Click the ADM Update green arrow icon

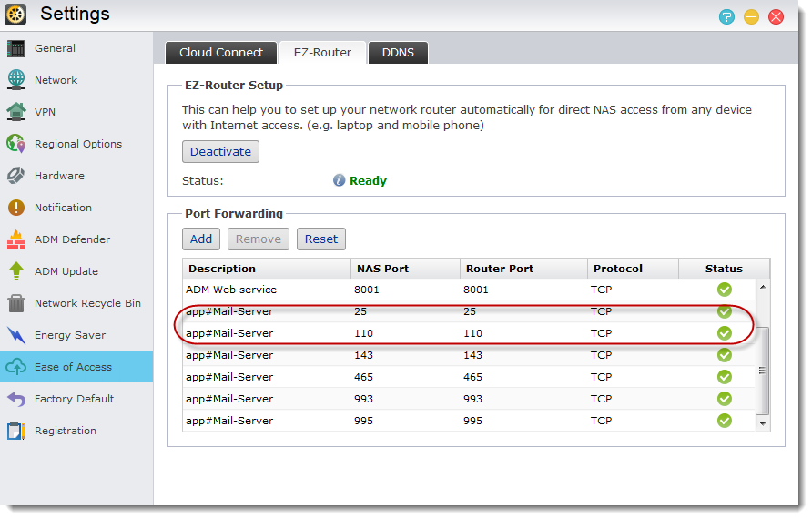click(x=16, y=271)
